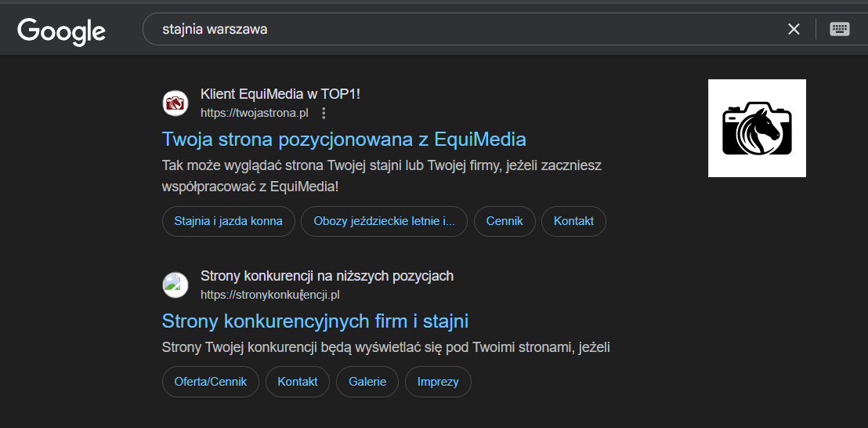Open 'Kontakt' chip under the competitor result

click(298, 382)
